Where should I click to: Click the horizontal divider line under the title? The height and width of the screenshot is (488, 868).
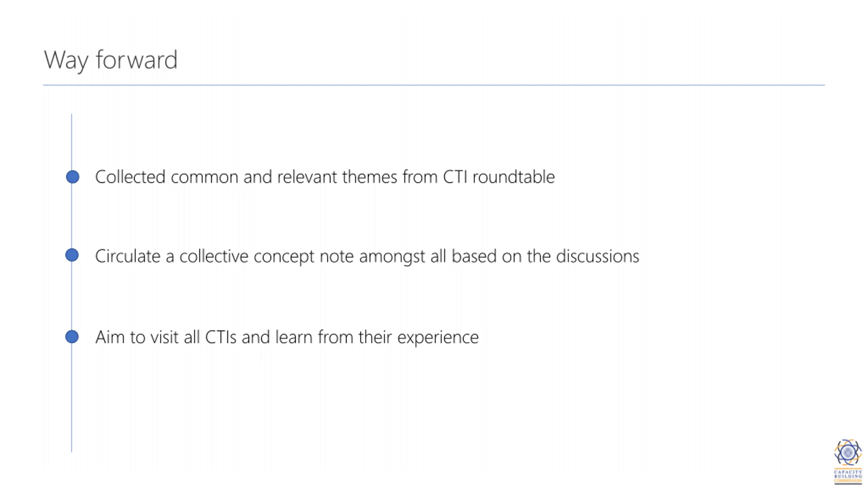pos(434,85)
